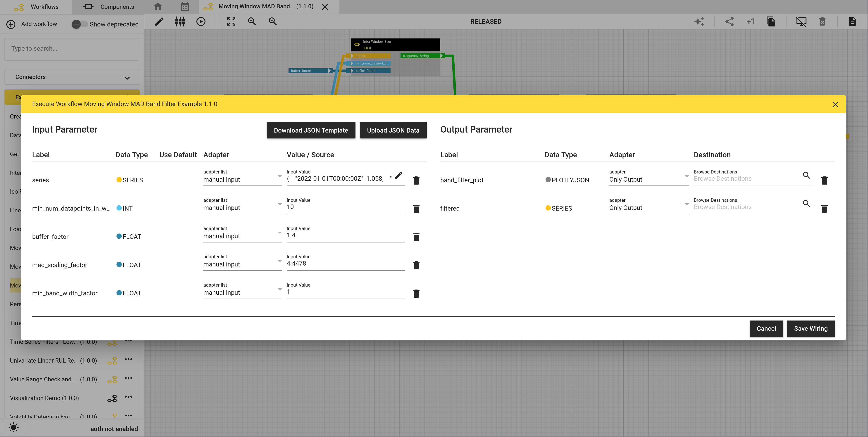Click the sparkle AI icon in toolbar
The width and height of the screenshot is (868, 437).
coord(699,21)
